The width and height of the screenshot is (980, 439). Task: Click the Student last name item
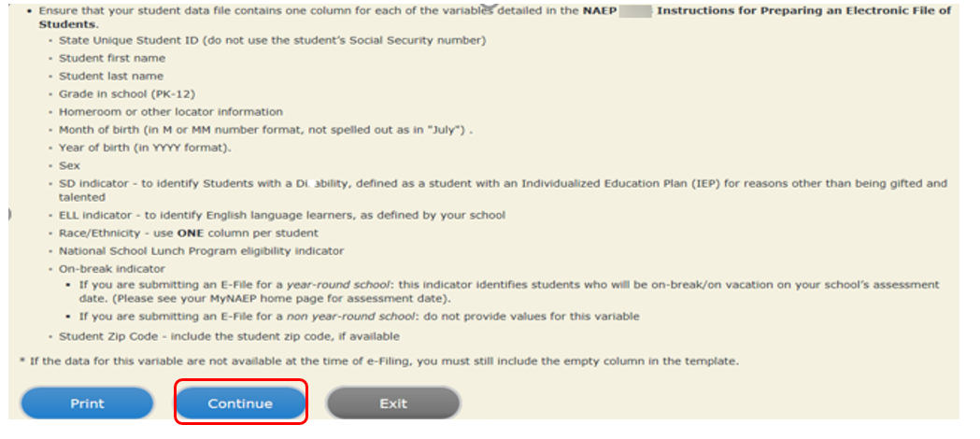(110, 76)
